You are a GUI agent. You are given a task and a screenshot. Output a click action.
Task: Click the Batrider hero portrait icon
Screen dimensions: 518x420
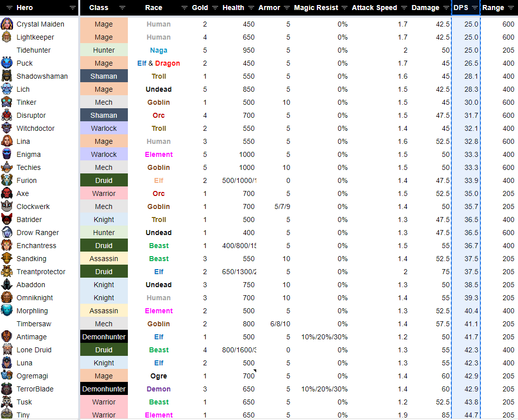pos(7,220)
